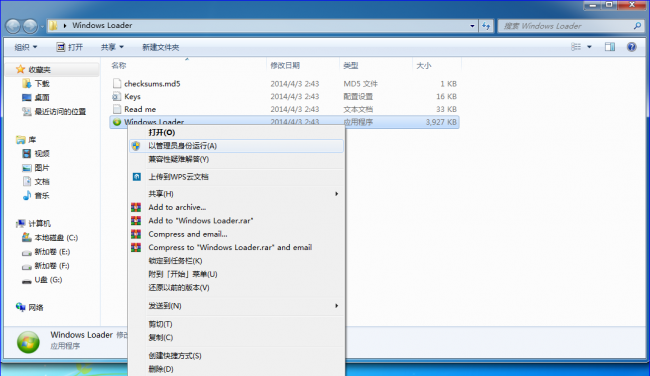The height and width of the screenshot is (376, 650).
Task: Open the 组织 dropdown menu
Action: (x=26, y=47)
